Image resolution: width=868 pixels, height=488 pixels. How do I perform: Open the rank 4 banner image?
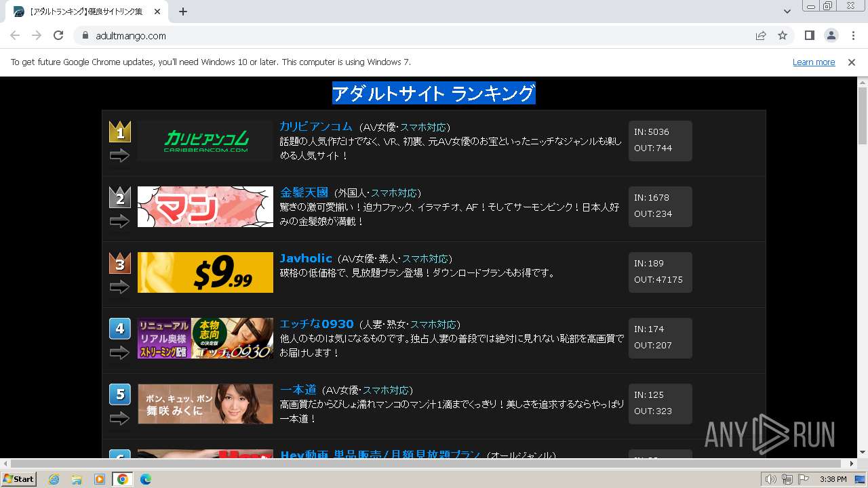coord(205,338)
